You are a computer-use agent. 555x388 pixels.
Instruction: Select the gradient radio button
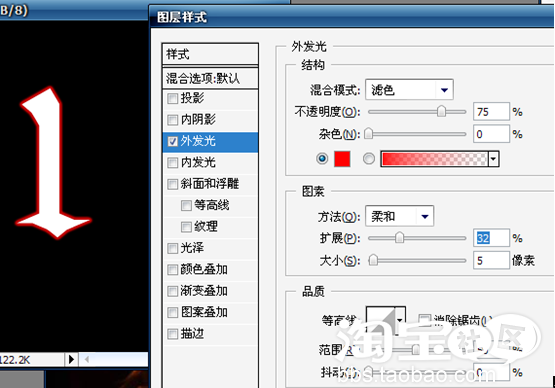(369, 159)
